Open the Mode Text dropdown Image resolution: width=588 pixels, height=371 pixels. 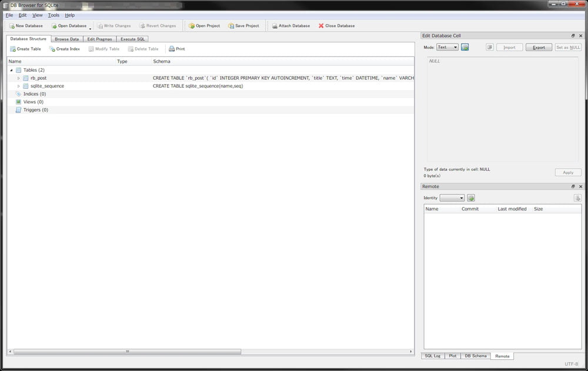point(447,47)
